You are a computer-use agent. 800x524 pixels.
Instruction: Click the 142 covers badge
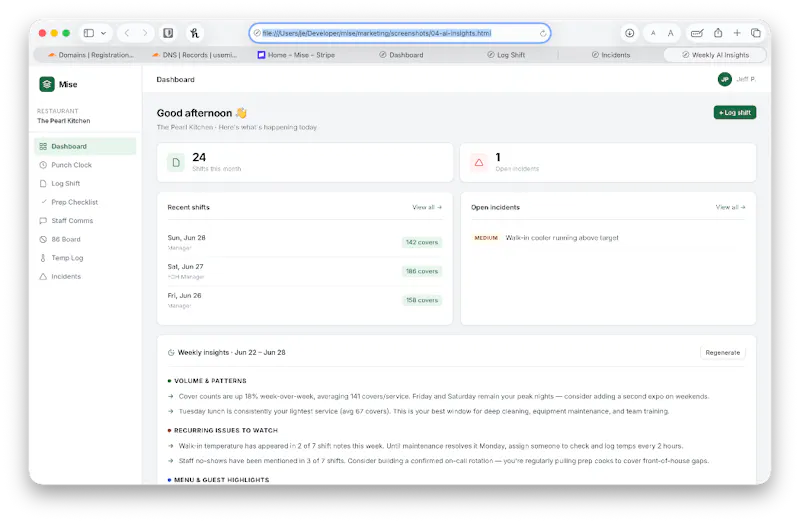pyautogui.click(x=422, y=242)
